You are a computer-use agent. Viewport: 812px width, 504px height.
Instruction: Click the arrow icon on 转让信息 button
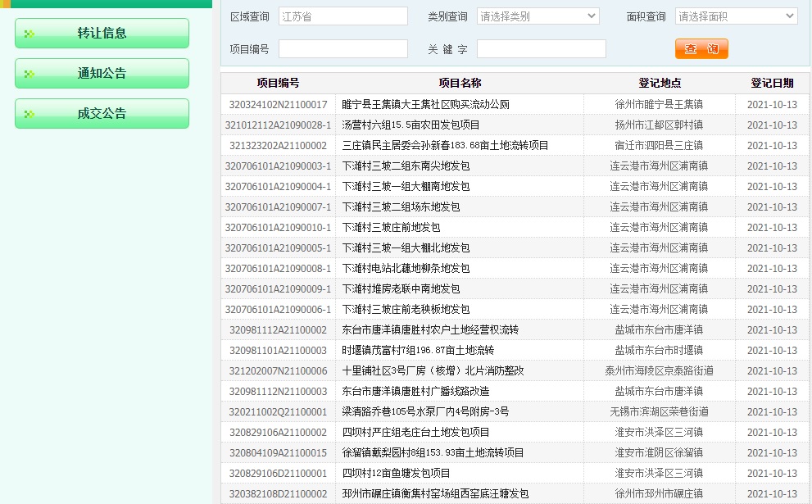pyautogui.click(x=30, y=34)
